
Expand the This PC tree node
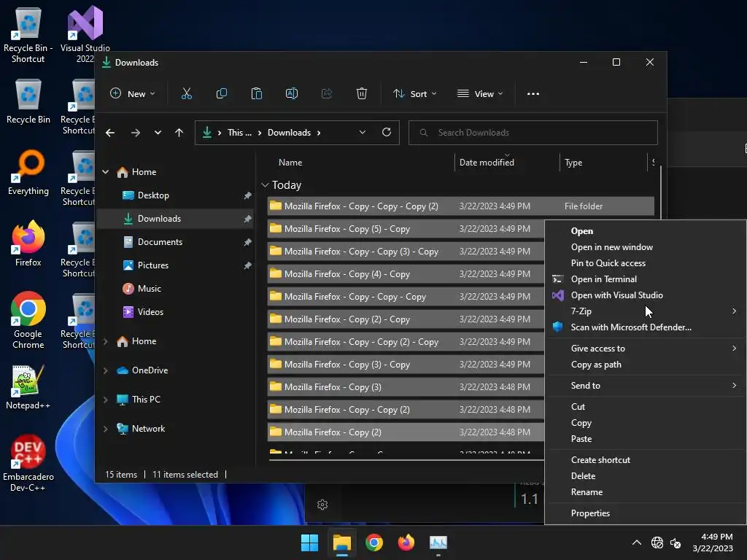tap(106, 400)
